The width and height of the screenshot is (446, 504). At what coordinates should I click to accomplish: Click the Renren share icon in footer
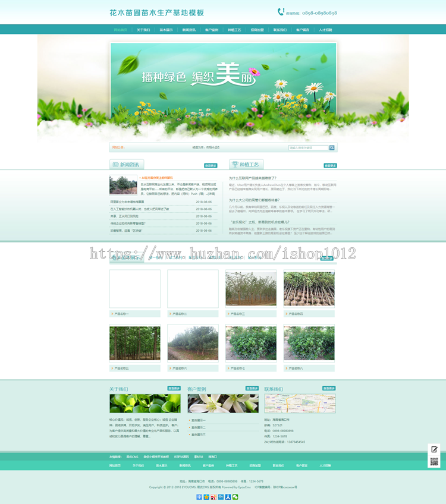tap(228, 497)
